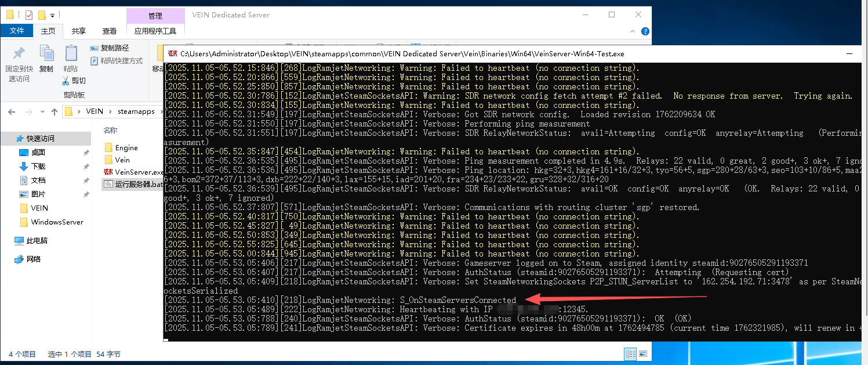Open the blue File menu tab
The width and height of the screenshot is (868, 365).
click(x=17, y=31)
